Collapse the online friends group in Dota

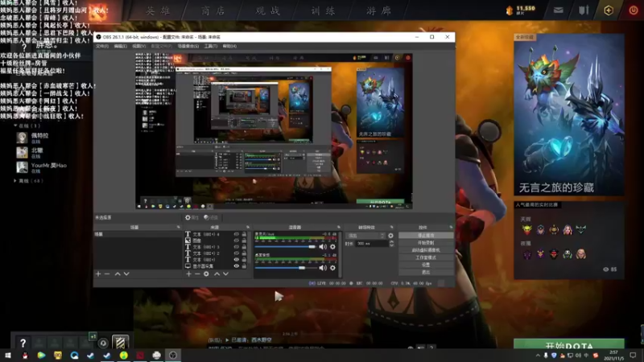tap(15, 125)
